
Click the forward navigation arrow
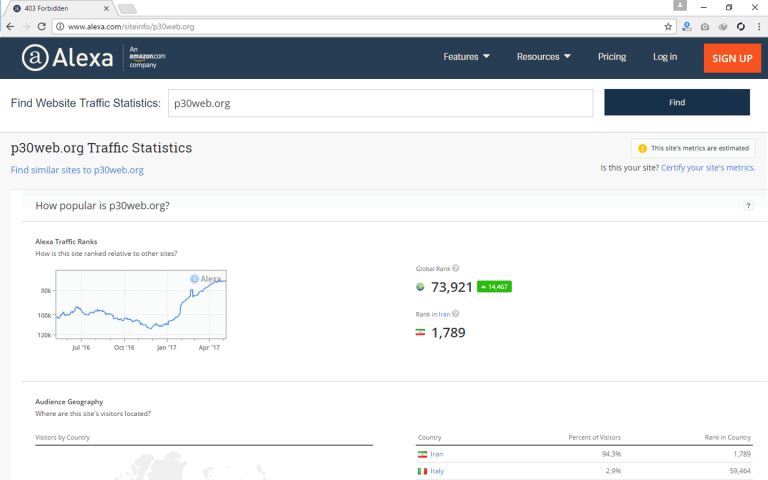pyautogui.click(x=26, y=26)
